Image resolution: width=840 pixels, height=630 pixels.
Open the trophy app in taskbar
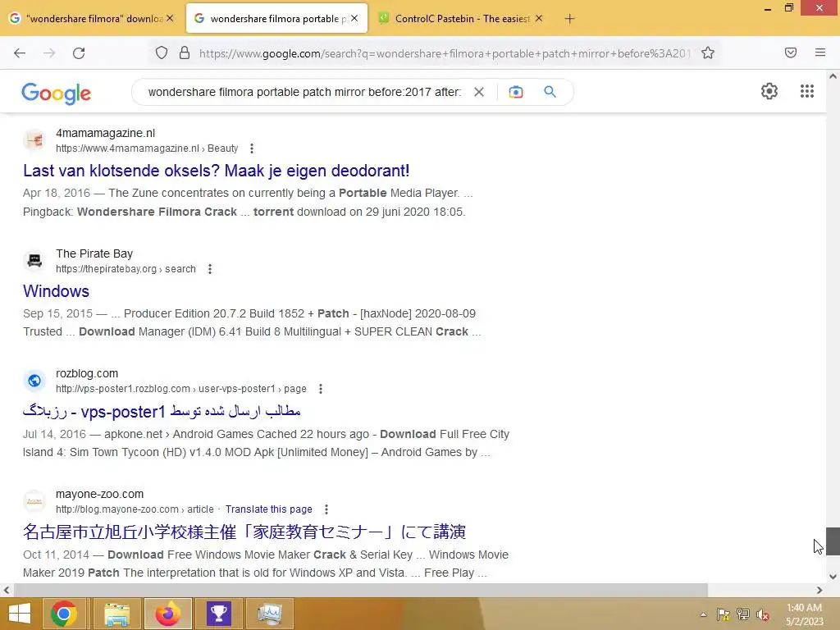(218, 614)
